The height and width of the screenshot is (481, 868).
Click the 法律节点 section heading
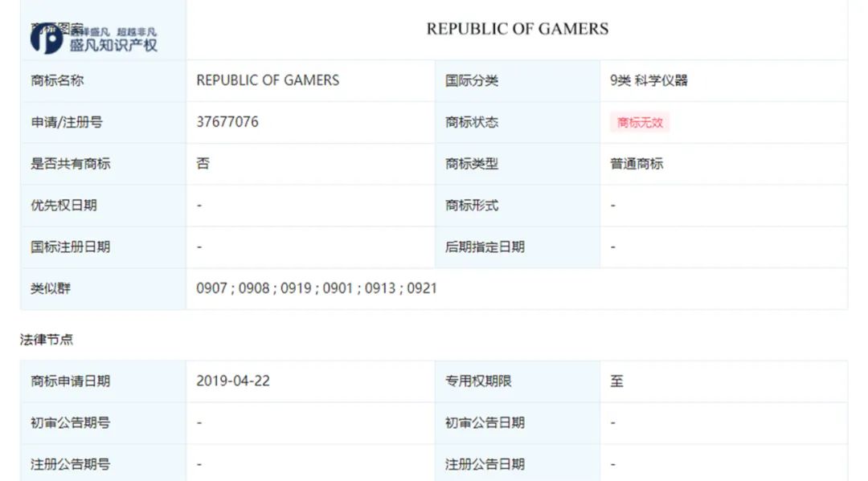(47, 340)
